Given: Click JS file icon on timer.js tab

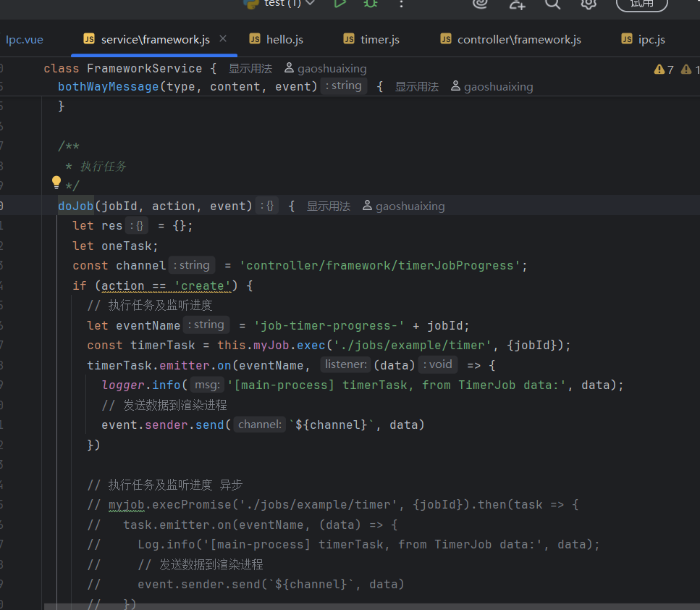Looking at the screenshot, I should click(349, 39).
